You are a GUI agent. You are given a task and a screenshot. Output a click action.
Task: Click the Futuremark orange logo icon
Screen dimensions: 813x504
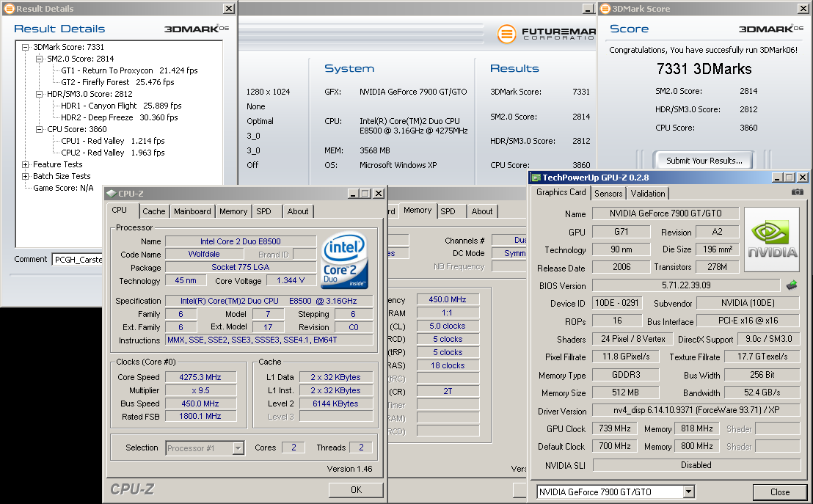coord(506,34)
